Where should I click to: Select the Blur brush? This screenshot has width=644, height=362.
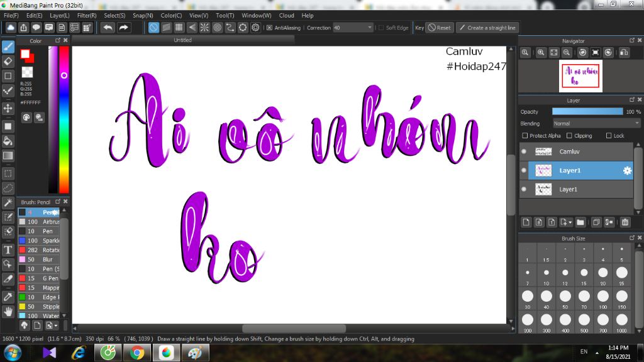point(40,260)
